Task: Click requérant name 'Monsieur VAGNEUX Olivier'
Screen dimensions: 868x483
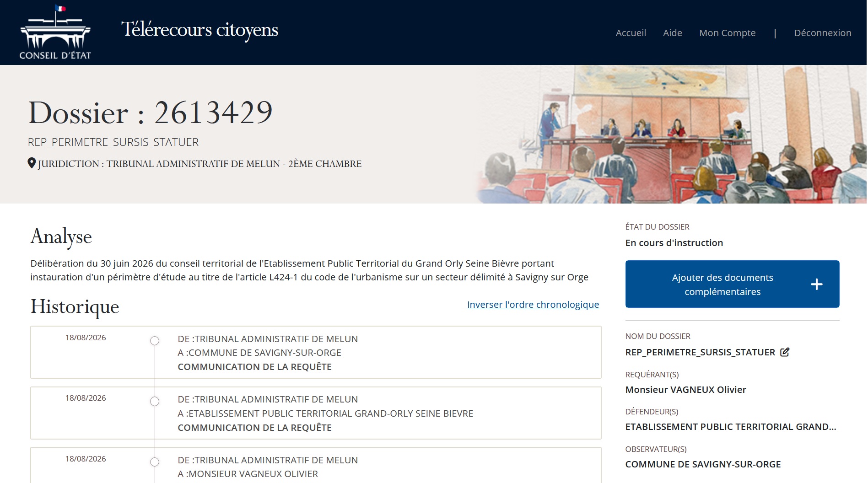Action: tap(685, 390)
